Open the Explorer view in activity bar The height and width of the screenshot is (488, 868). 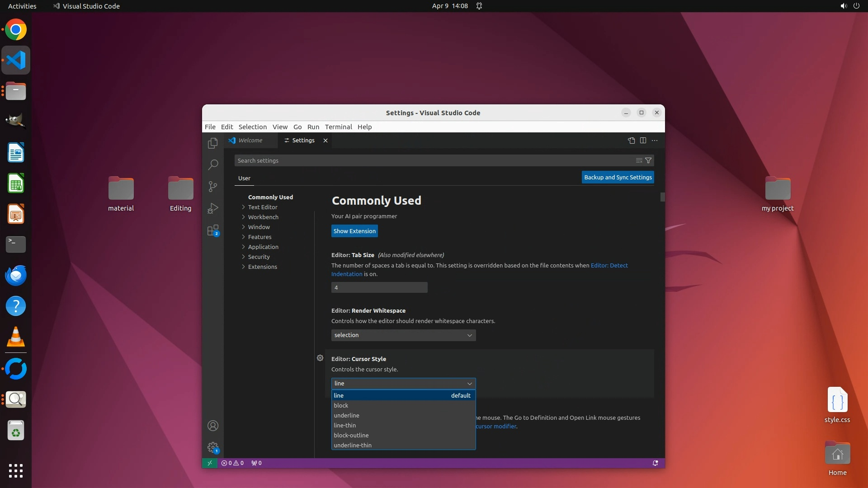(212, 143)
